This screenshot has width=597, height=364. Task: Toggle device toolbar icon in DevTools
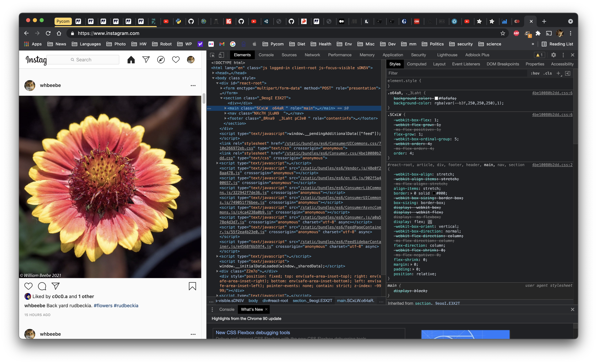[x=221, y=55]
